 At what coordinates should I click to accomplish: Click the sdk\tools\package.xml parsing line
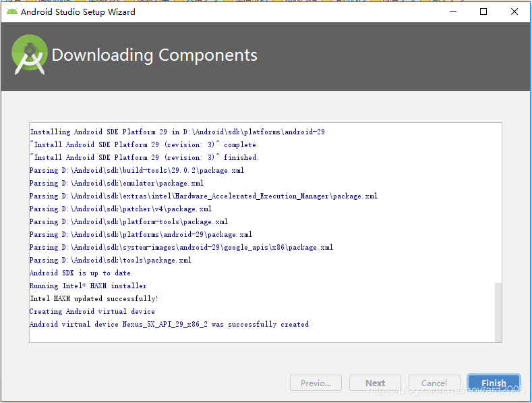click(x=111, y=261)
